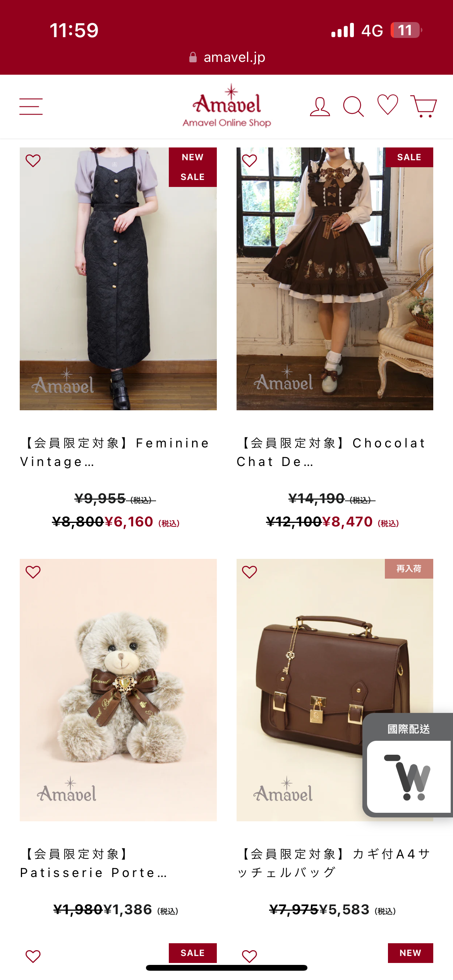Open the hamburger menu

(31, 106)
